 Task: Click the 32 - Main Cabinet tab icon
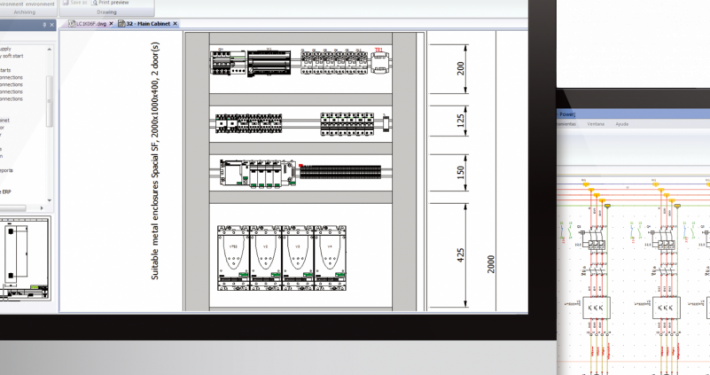click(122, 24)
